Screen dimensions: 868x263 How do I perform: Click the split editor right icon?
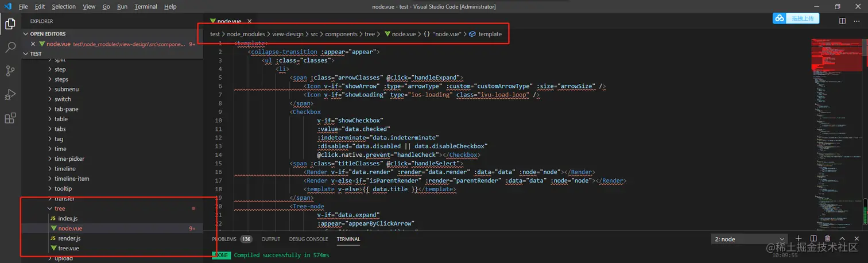click(x=843, y=21)
